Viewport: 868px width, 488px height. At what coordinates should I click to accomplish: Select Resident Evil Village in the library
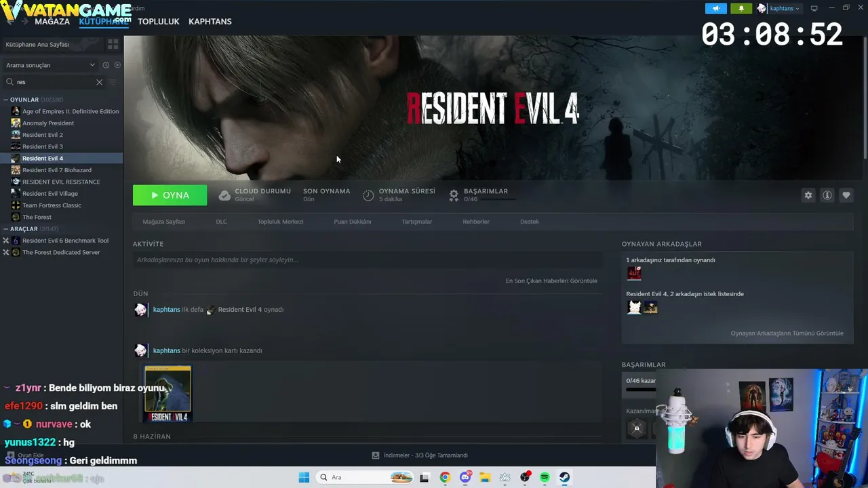click(x=50, y=194)
